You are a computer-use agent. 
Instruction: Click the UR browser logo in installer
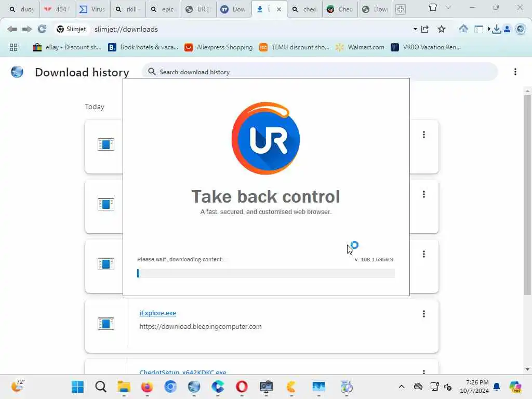pos(265,138)
